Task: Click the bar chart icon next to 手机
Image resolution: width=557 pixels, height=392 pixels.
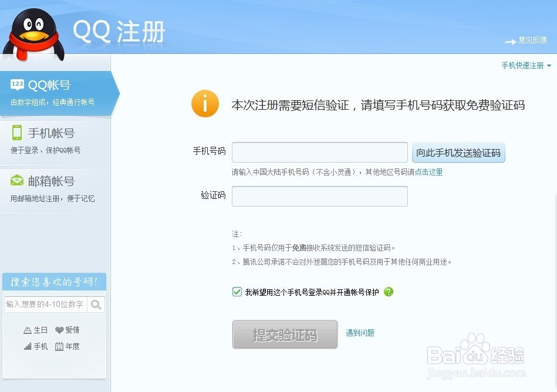Action: [x=28, y=346]
